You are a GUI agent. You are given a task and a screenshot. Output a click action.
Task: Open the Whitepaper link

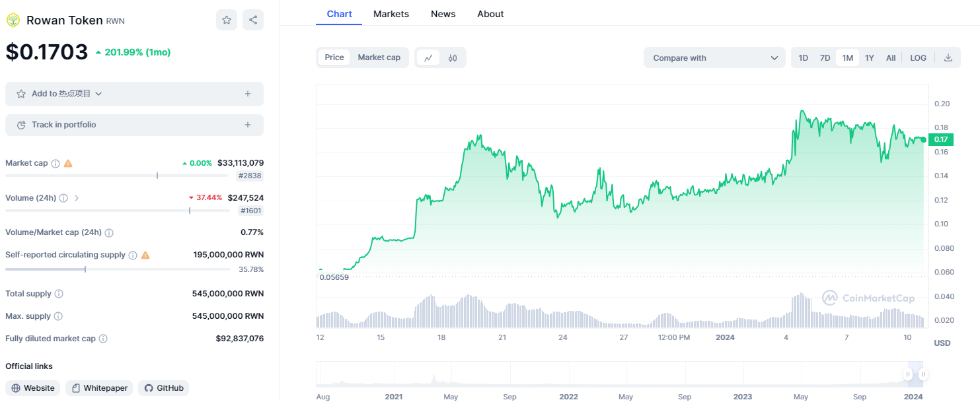99,388
